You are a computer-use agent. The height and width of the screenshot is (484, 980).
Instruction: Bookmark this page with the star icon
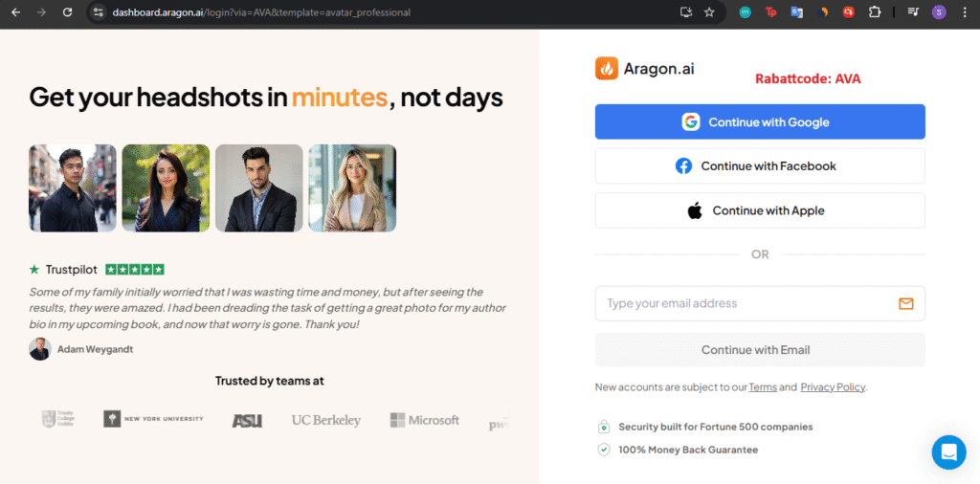[x=709, y=11]
